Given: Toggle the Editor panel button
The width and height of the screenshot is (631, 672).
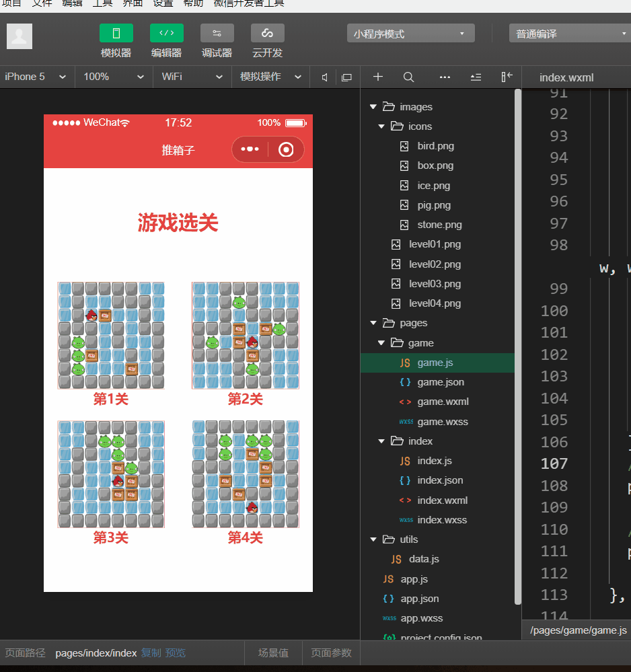Looking at the screenshot, I should click(166, 34).
